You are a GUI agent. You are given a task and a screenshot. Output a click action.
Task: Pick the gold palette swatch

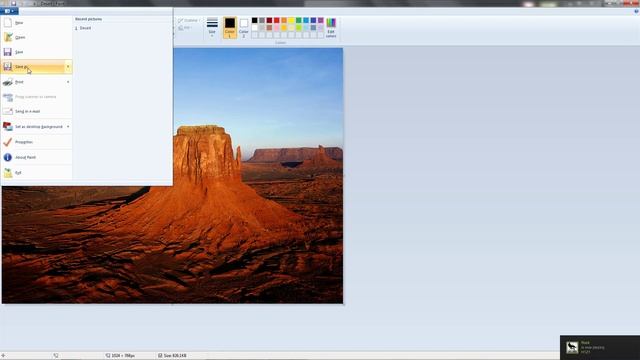tap(284, 28)
